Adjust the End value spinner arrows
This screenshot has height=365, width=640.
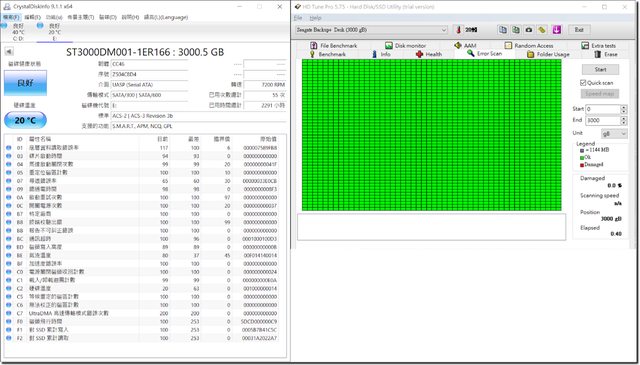point(623,120)
